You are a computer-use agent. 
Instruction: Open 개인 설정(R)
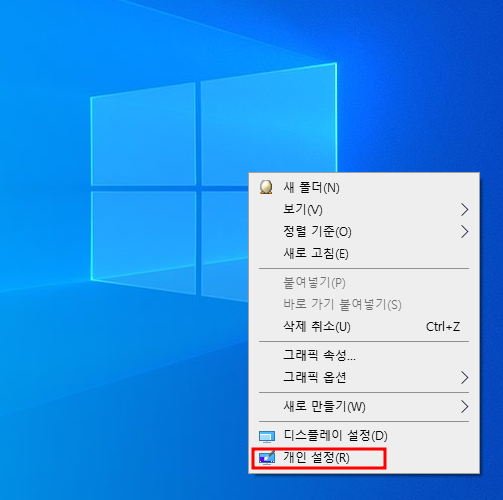point(364,458)
